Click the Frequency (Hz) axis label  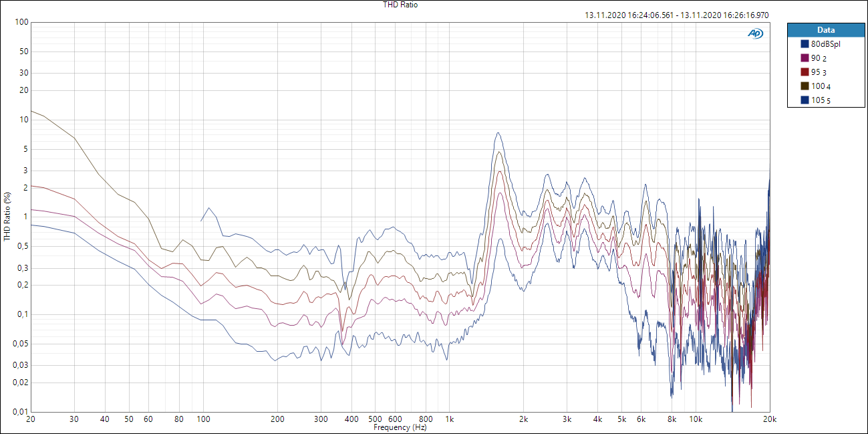[400, 427]
